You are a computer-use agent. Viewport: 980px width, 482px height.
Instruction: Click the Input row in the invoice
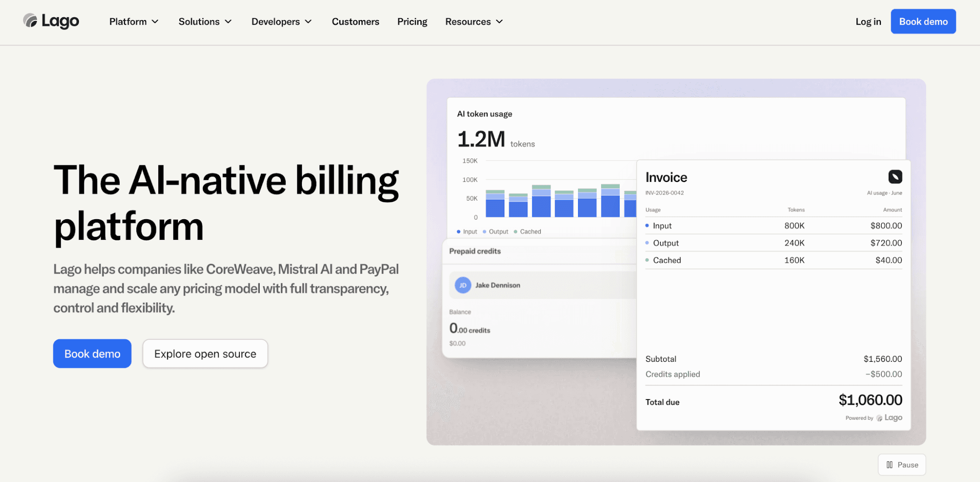774,226
